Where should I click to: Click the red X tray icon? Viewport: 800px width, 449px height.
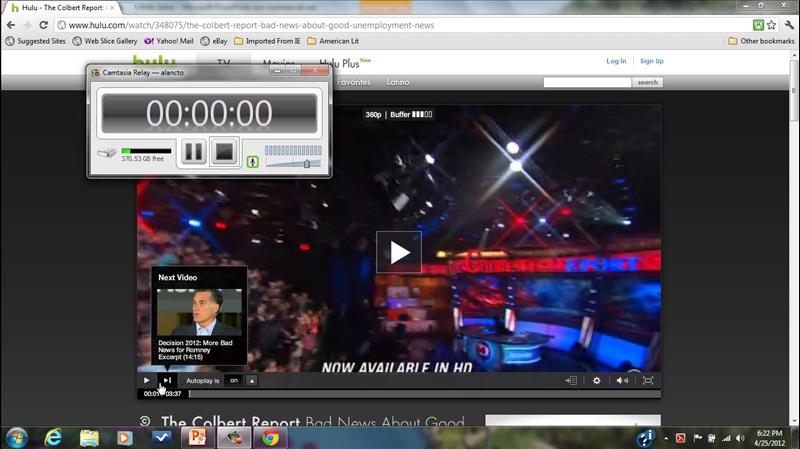coord(681,438)
